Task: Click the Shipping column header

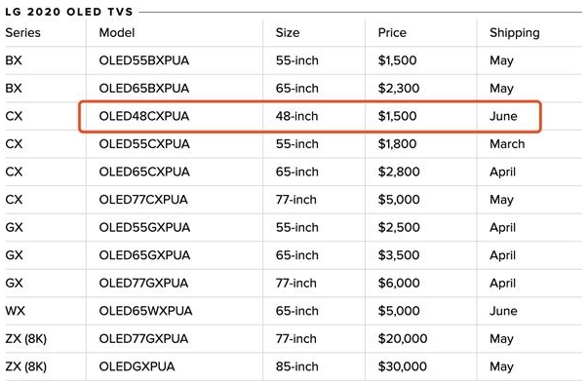Action: (515, 33)
